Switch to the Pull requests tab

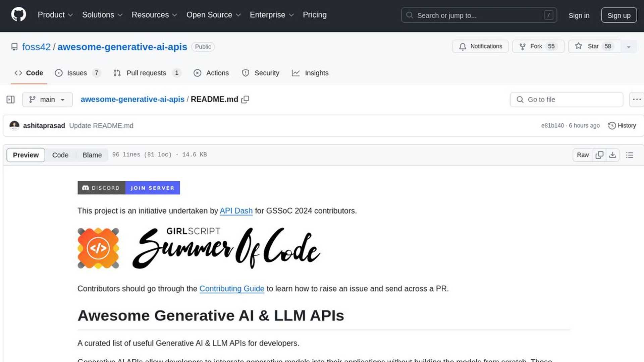pyautogui.click(x=146, y=73)
